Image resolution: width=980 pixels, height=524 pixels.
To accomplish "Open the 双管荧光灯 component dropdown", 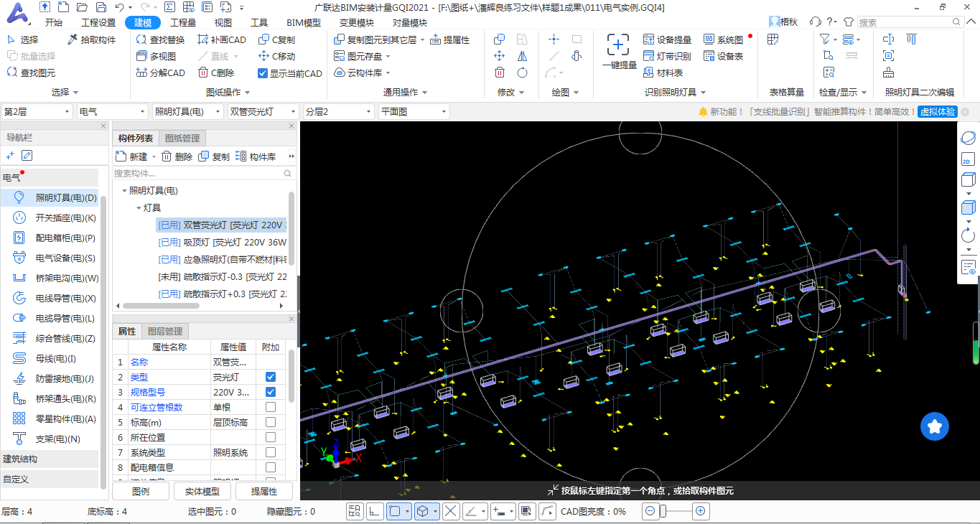I will (x=263, y=111).
